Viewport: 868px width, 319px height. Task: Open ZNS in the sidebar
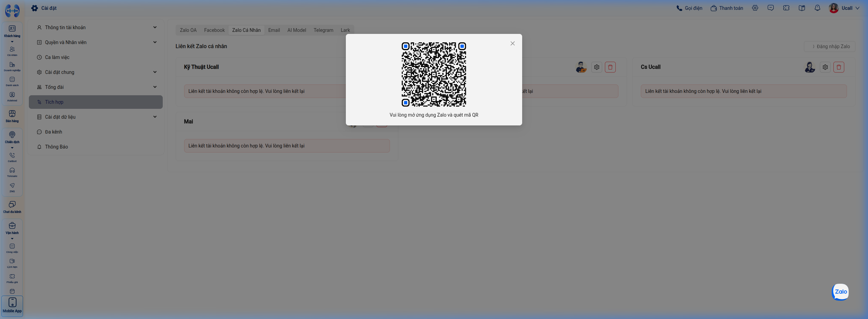click(12, 187)
